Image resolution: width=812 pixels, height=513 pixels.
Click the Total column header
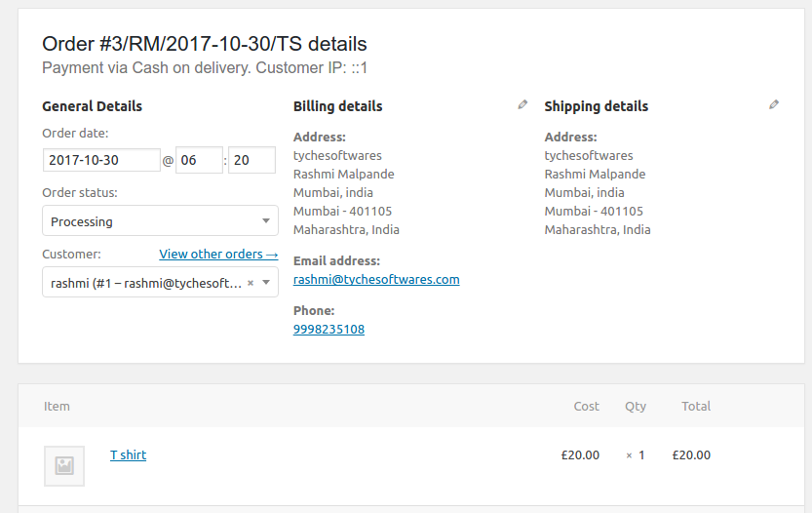[696, 407]
